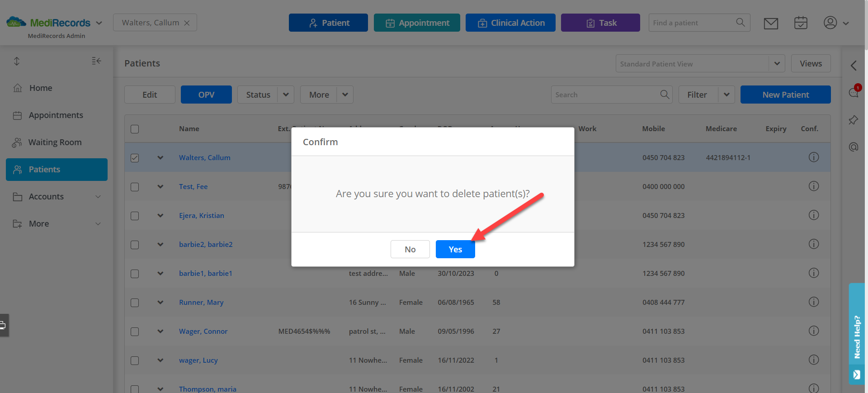Viewport: 868px width, 393px height.
Task: Check the barbie1, barbie1 row checkbox
Action: pyautogui.click(x=135, y=274)
